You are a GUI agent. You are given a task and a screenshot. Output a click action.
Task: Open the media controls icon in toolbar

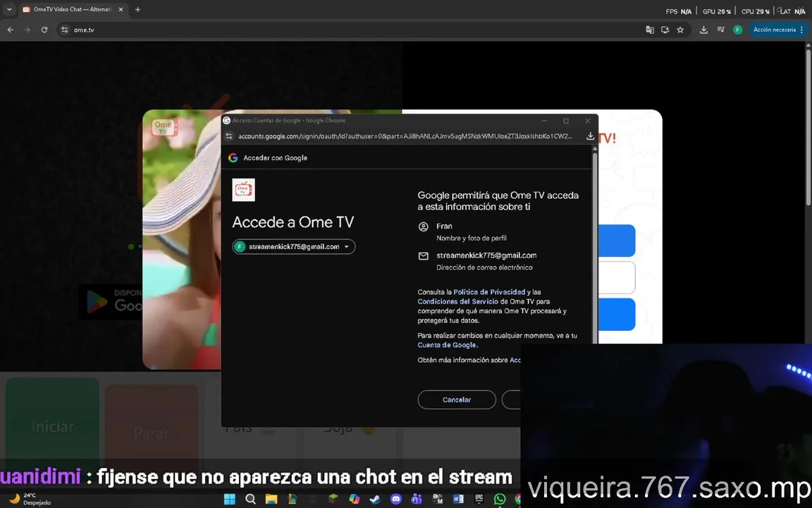pyautogui.click(x=721, y=30)
